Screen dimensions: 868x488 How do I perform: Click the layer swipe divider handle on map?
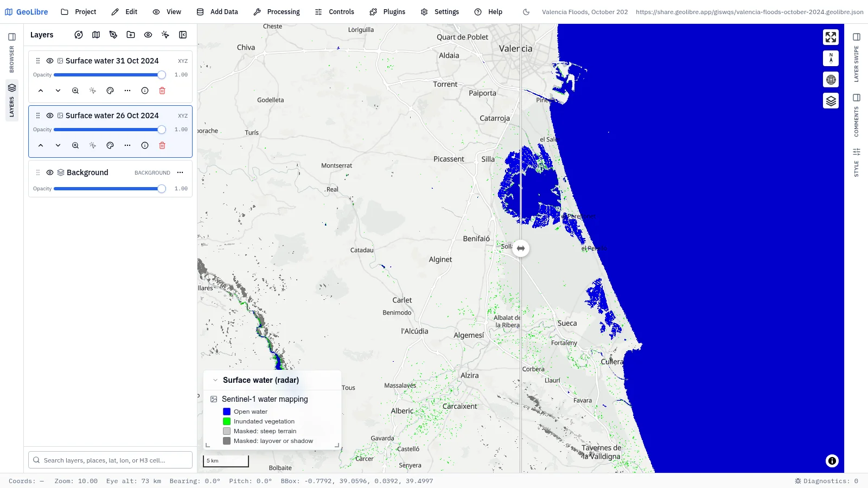click(521, 248)
